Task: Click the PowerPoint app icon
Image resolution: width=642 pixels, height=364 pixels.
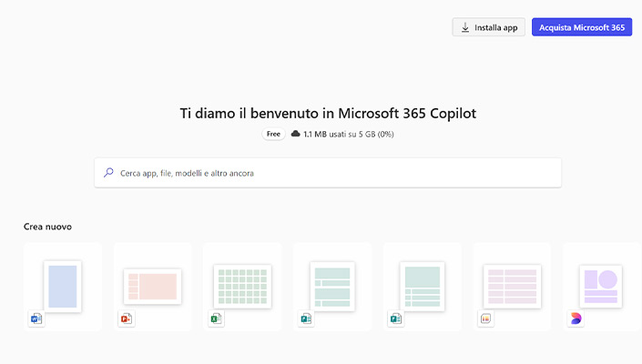Action: pyautogui.click(x=127, y=318)
